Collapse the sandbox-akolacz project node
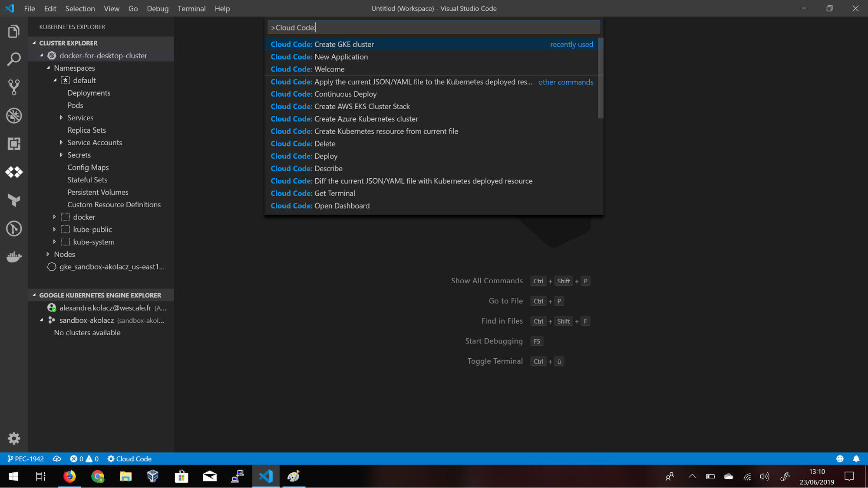This screenshot has width=868, height=488. 42,320
